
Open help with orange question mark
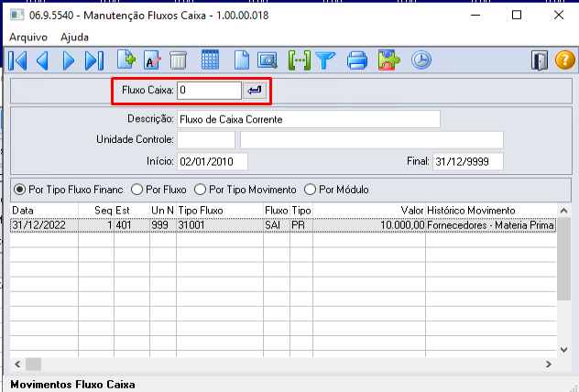tap(565, 60)
